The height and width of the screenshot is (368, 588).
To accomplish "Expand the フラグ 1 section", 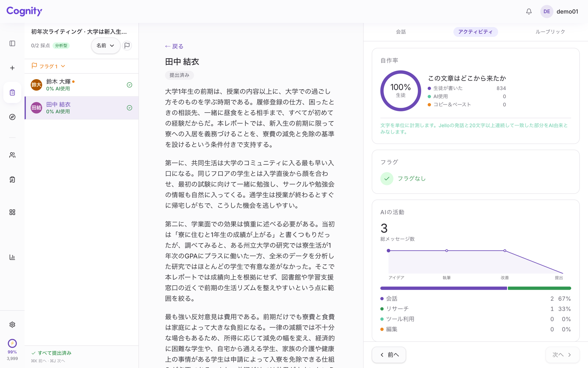I will tap(49, 66).
